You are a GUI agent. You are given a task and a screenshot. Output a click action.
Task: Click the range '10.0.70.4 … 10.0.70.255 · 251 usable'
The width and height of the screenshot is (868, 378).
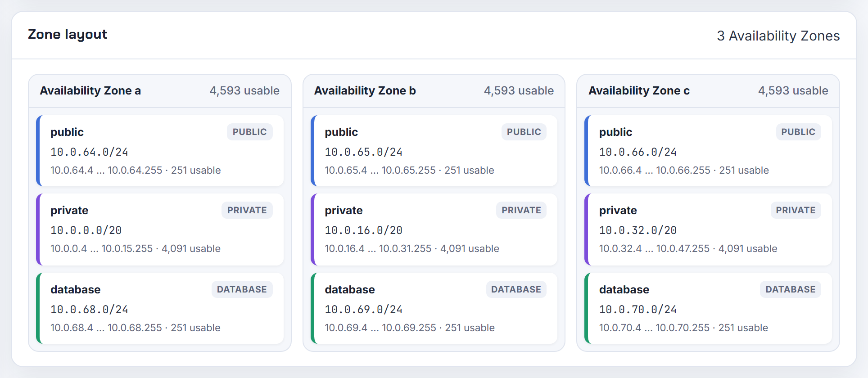pyautogui.click(x=683, y=328)
